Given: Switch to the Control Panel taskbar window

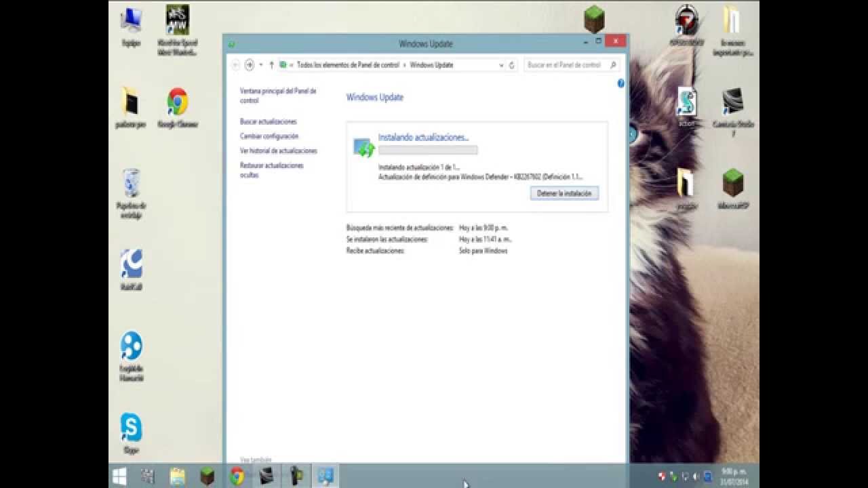Looking at the screenshot, I should tap(326, 476).
